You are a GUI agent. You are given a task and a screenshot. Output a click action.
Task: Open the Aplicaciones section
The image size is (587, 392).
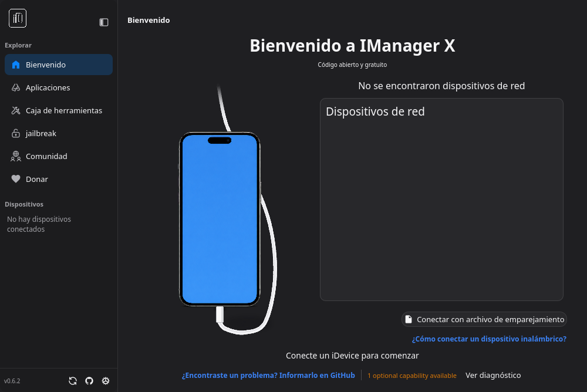tap(58, 87)
